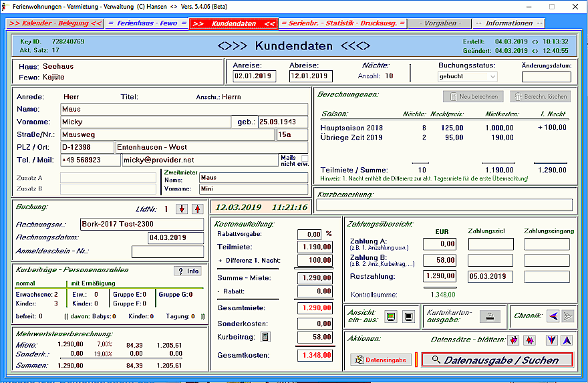The image size is (588, 383).
Task: Browse to next record with the blue down arrow
Action: tap(551, 340)
